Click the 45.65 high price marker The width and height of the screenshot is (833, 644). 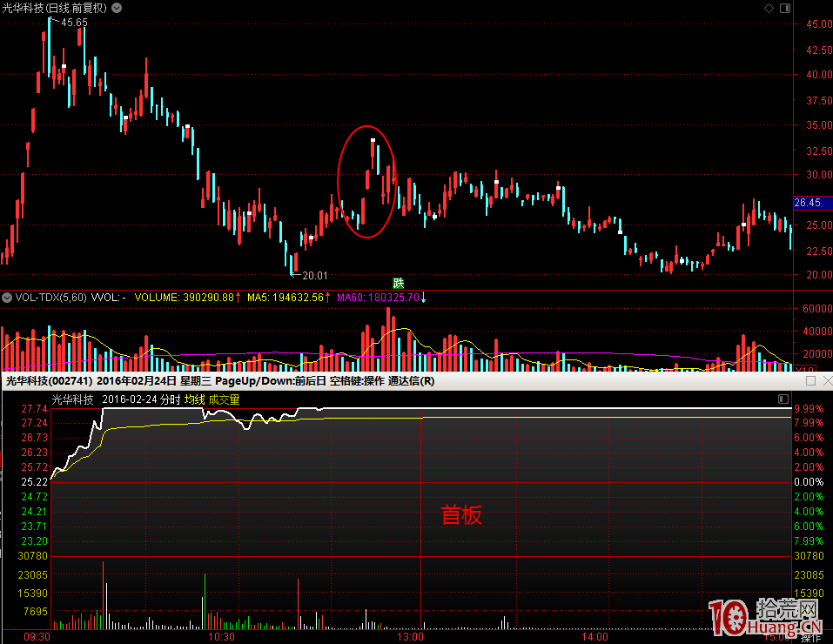[x=74, y=22]
